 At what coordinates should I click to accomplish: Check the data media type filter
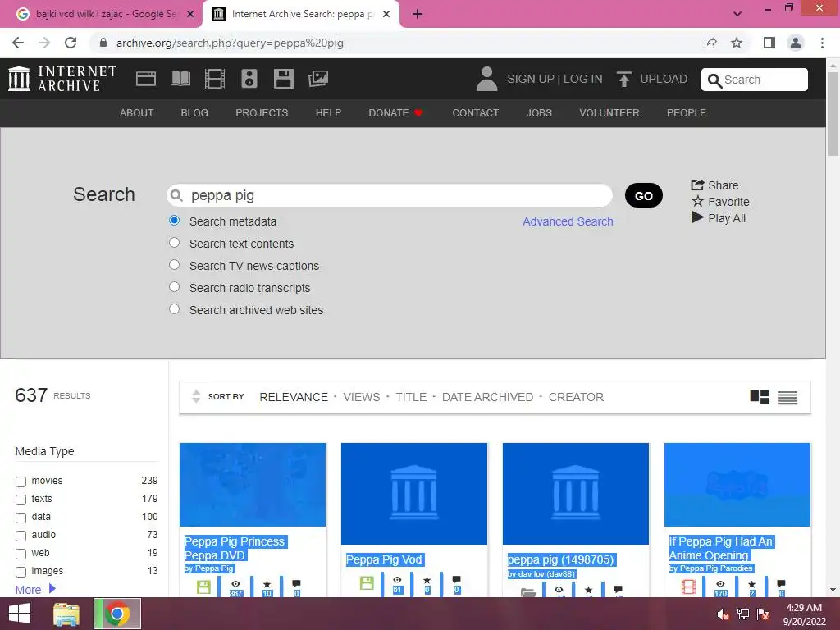[21, 518]
